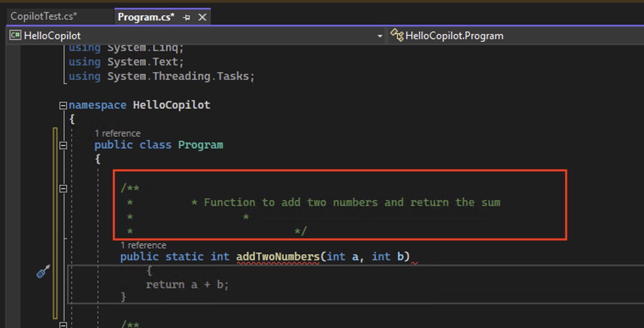Click the 'using System.Threading.Tasks;' line
Screen dimensions: 644x328
[x=162, y=76]
